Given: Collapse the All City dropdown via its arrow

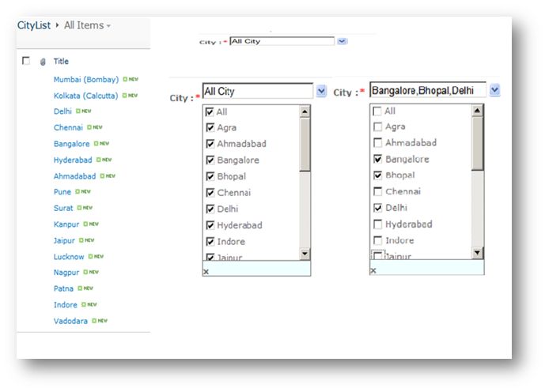Looking at the screenshot, I should 321,92.
